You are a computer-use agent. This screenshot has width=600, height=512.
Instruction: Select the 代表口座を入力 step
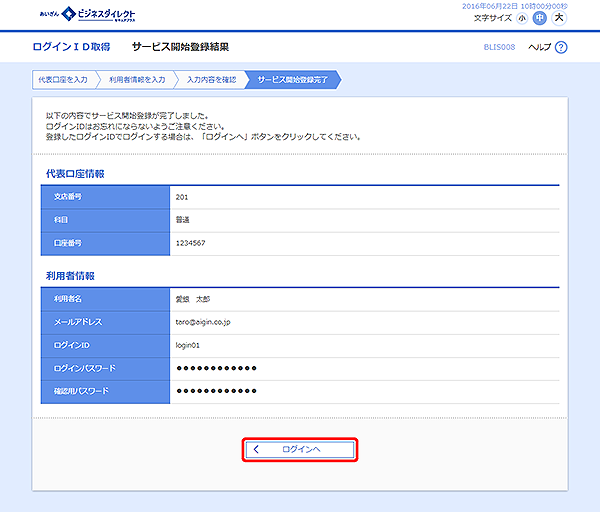click(63, 80)
